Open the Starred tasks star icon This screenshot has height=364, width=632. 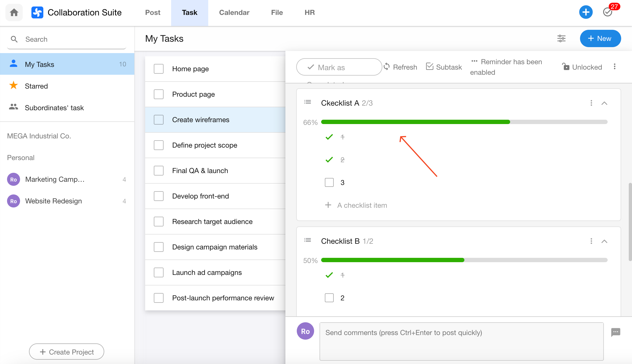point(14,86)
